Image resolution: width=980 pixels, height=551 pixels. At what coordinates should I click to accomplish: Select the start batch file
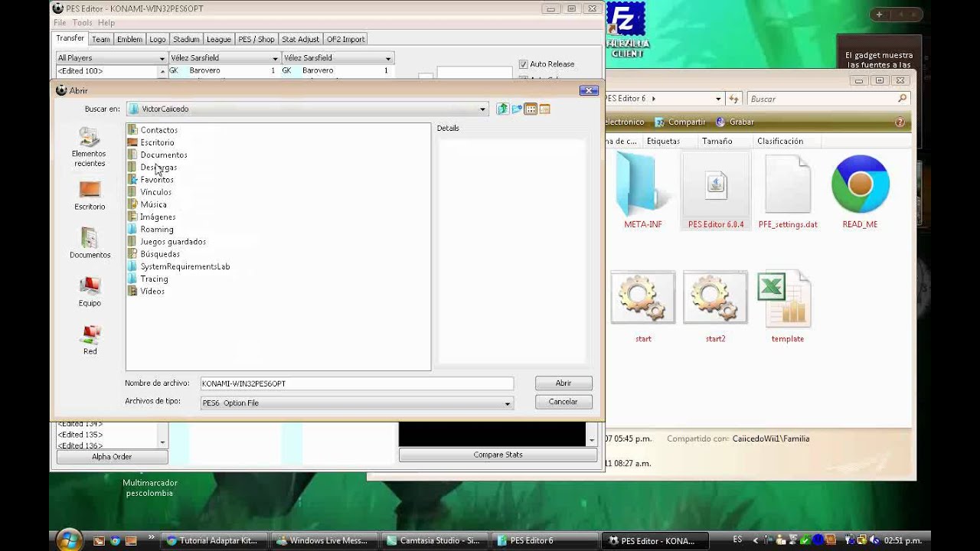643,306
